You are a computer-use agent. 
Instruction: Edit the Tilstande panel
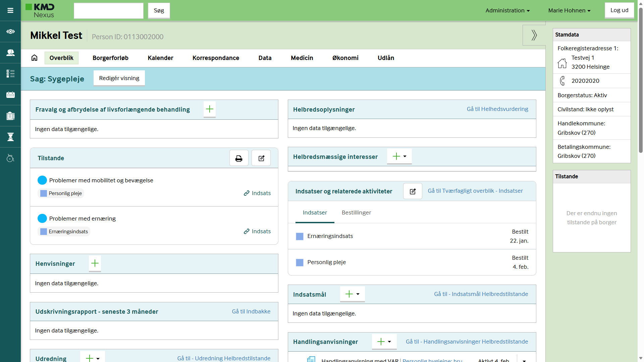pyautogui.click(x=261, y=158)
